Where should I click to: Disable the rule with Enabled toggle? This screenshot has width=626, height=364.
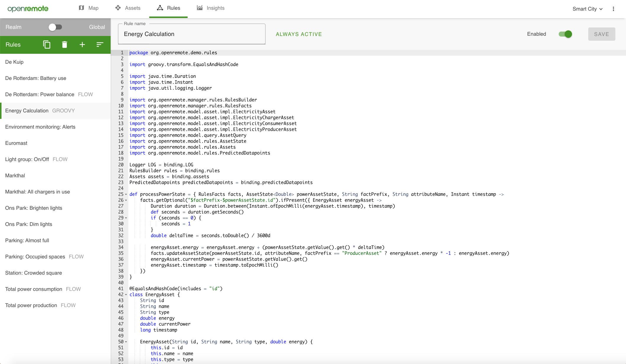point(565,34)
